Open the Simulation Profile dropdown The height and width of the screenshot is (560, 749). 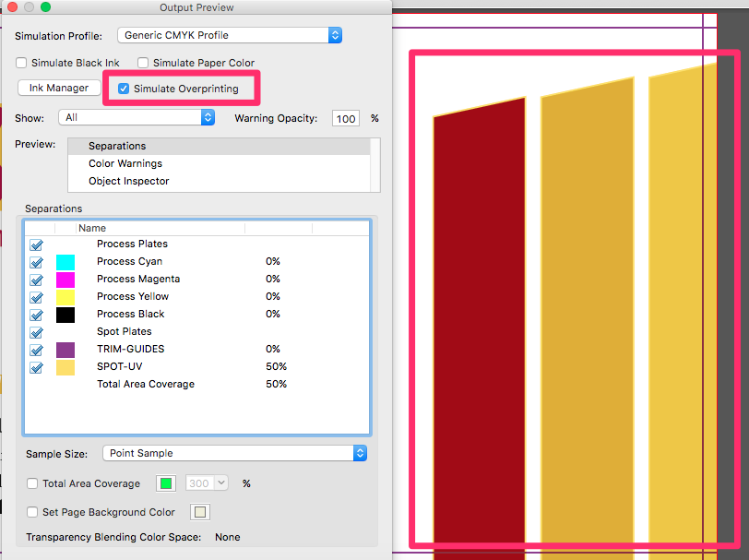230,35
